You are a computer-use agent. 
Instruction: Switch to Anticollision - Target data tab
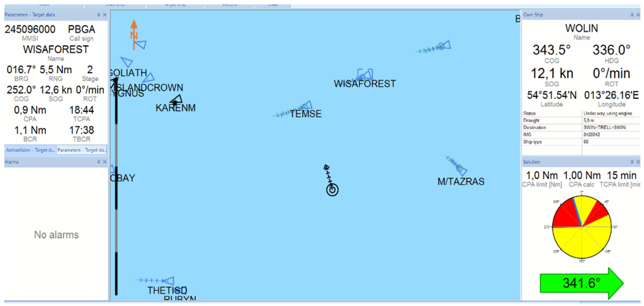coord(30,150)
